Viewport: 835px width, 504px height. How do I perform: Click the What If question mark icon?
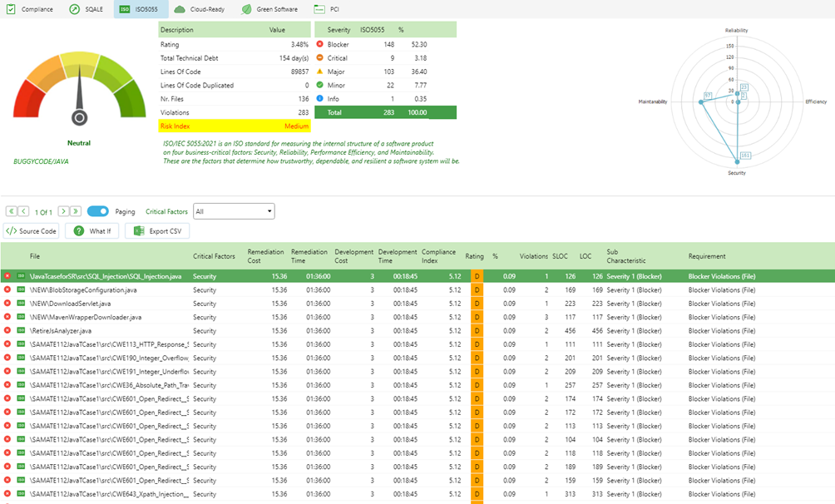point(81,230)
